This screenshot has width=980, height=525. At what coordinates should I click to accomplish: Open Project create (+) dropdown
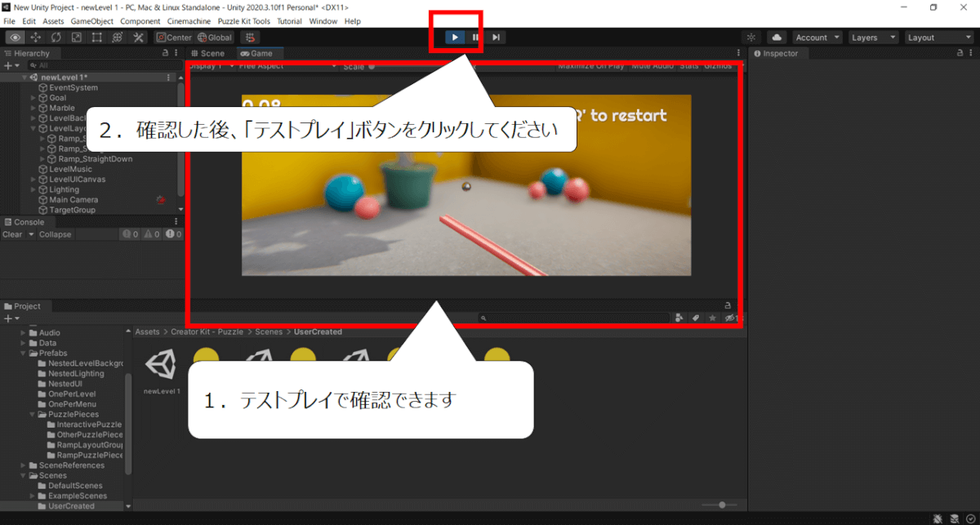[x=11, y=318]
